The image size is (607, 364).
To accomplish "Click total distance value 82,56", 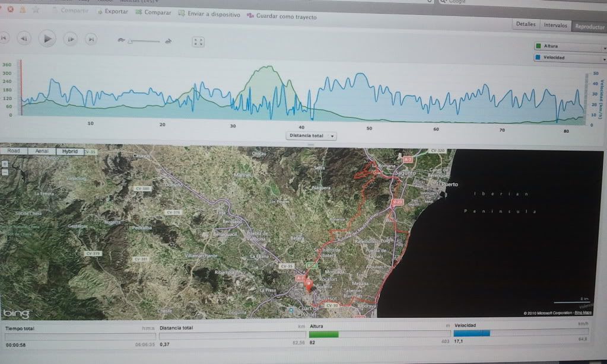I will (x=298, y=343).
